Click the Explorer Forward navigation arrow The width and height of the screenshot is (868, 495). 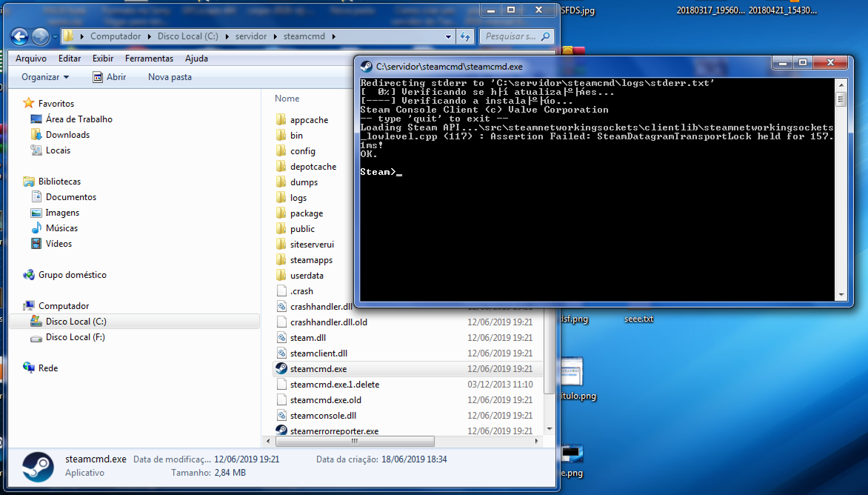[x=40, y=36]
